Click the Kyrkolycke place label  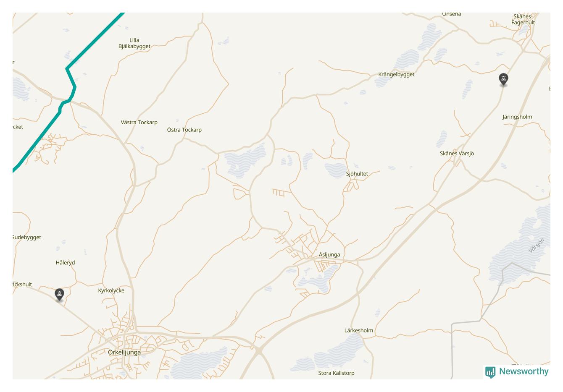coord(111,290)
